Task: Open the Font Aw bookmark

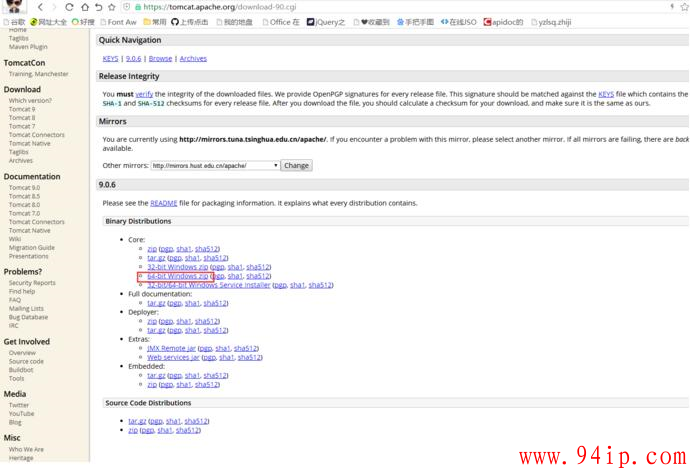Action: coord(119,22)
